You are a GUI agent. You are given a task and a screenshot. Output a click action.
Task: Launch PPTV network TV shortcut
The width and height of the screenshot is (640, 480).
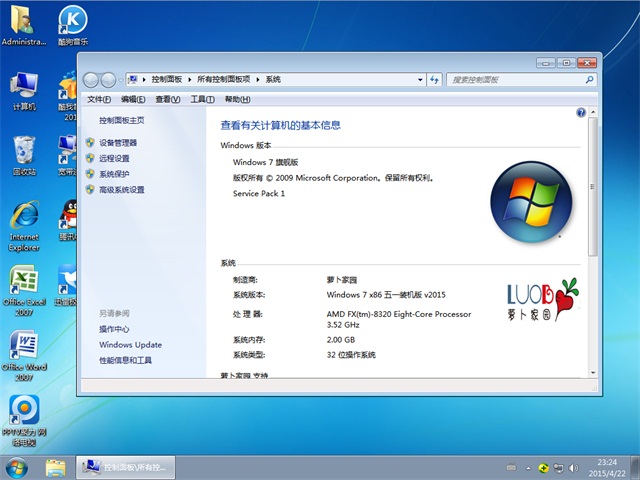(24, 420)
